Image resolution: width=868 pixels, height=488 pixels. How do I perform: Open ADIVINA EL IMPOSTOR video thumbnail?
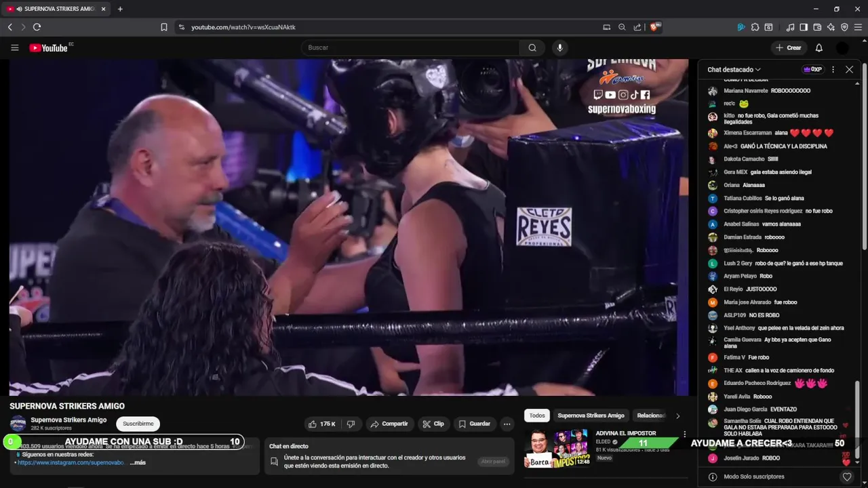point(558,449)
